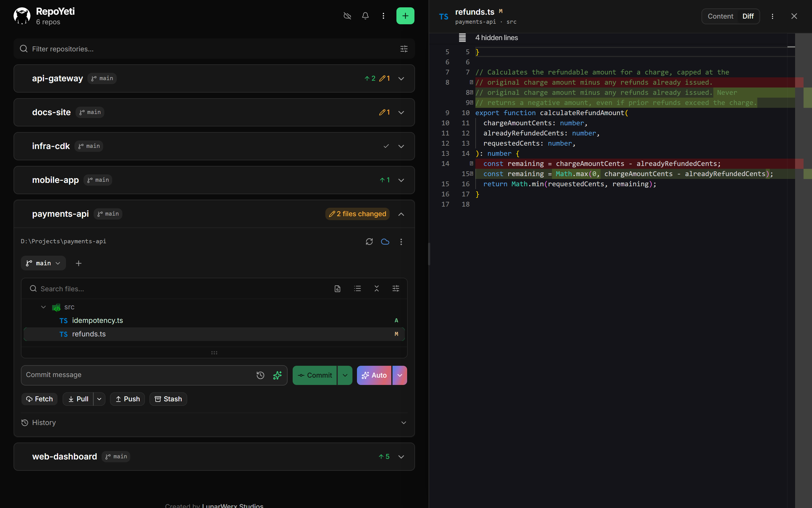
Task: Select refunds.ts in file tree
Action: [x=214, y=334]
